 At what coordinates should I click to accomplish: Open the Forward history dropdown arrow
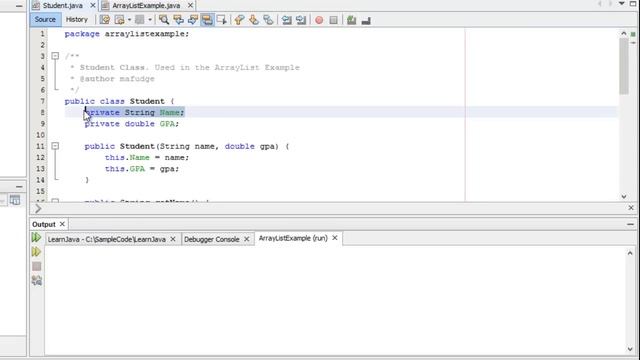tap(150, 20)
